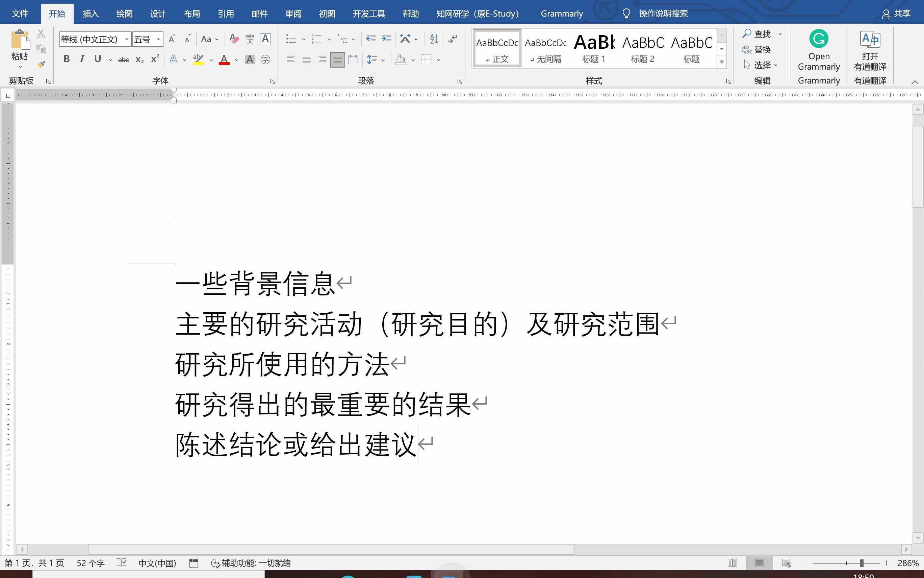Image resolution: width=924 pixels, height=578 pixels.
Task: Align text left
Action: coord(291,59)
